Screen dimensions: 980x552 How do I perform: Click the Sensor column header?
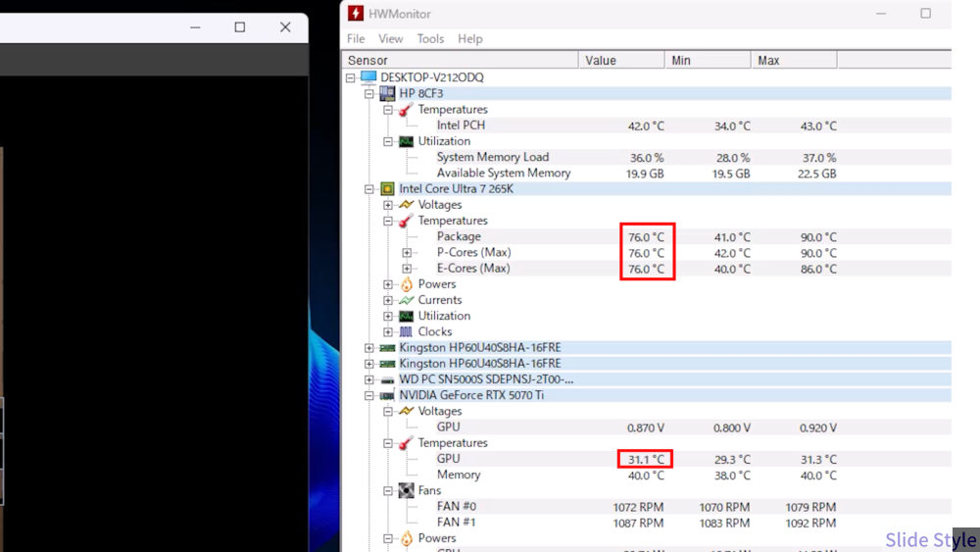pyautogui.click(x=460, y=60)
